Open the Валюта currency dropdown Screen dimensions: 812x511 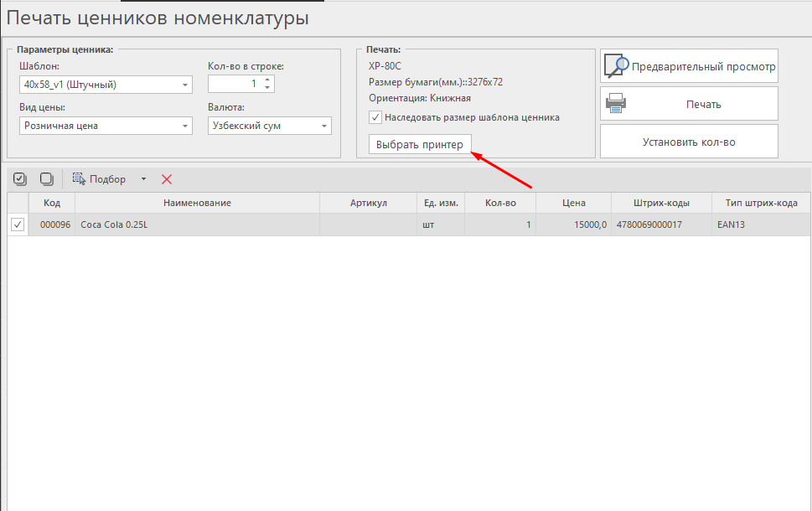[323, 126]
